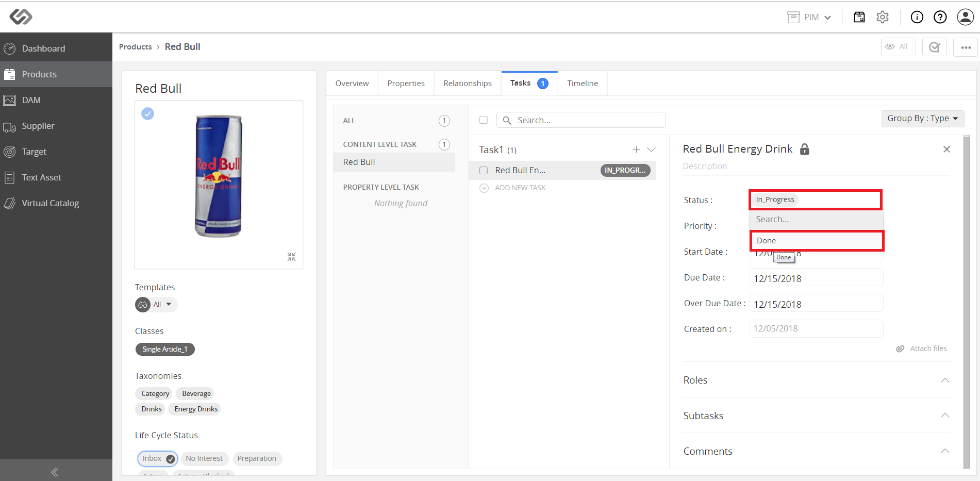Open the three-dots more menu
This screenshot has height=481, width=980.
point(966,47)
